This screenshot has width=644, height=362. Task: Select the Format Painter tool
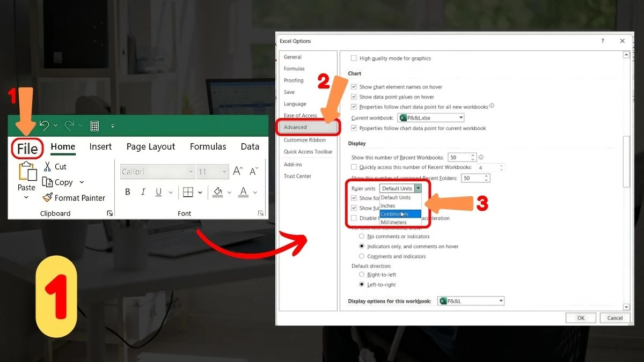(x=47, y=197)
